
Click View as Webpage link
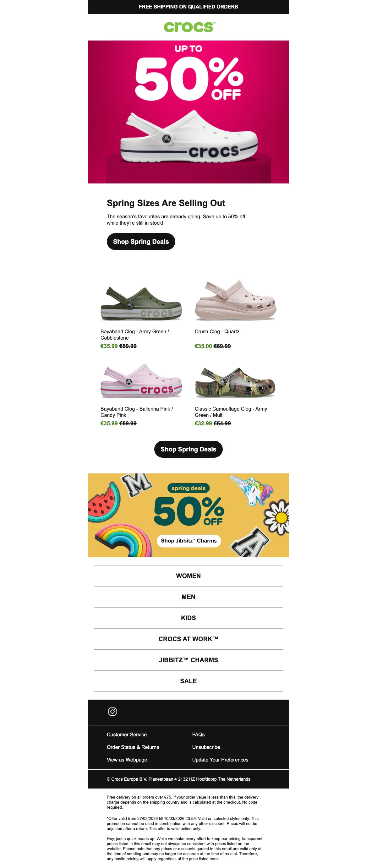127,760
